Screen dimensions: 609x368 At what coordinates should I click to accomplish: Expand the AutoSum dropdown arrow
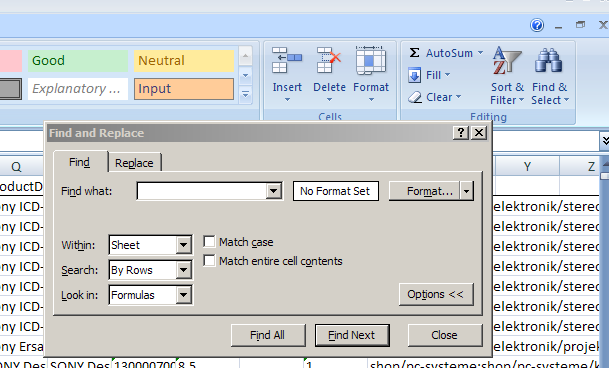point(480,53)
